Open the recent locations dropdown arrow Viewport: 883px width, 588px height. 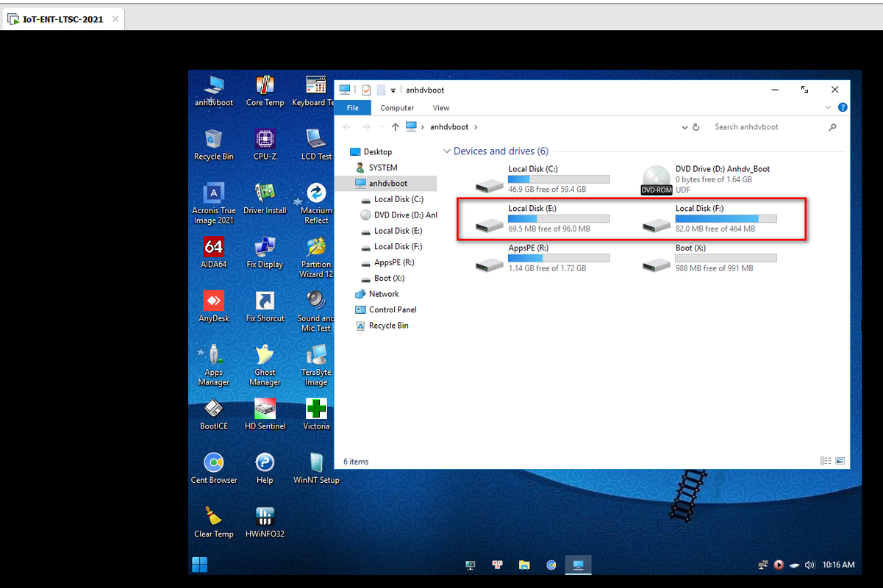tap(382, 127)
